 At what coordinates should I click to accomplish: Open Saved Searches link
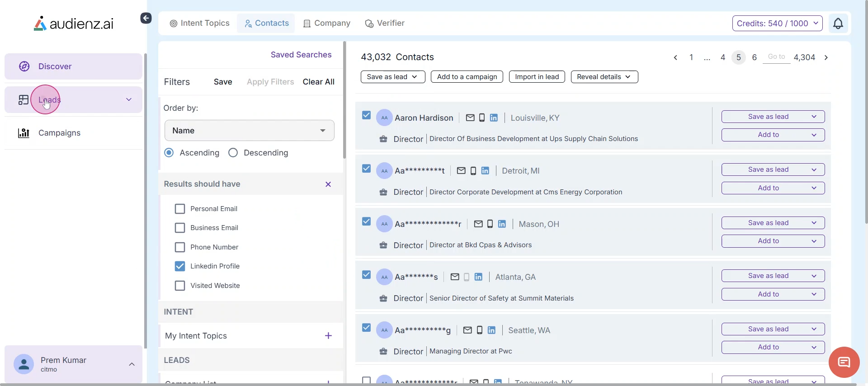tap(301, 55)
